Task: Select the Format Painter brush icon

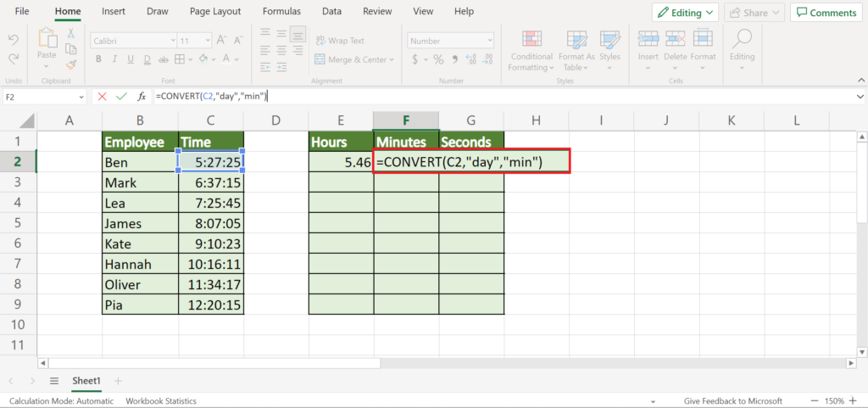Action: tap(70, 64)
